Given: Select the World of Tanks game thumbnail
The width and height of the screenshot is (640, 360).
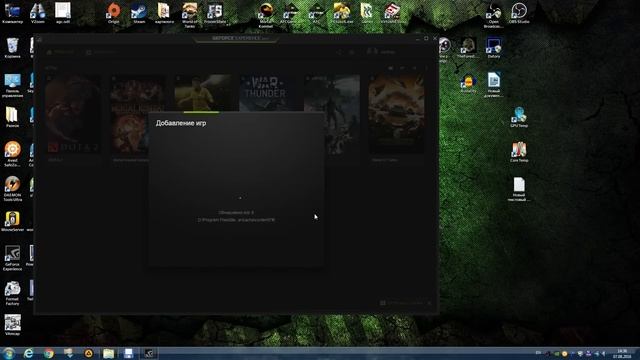Looking at the screenshot, I should (396, 114).
